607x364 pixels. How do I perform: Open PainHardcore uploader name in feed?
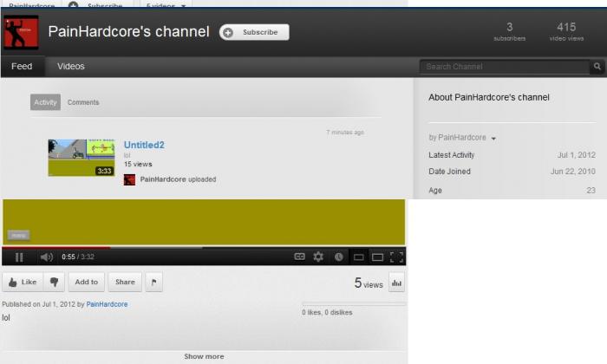(163, 179)
